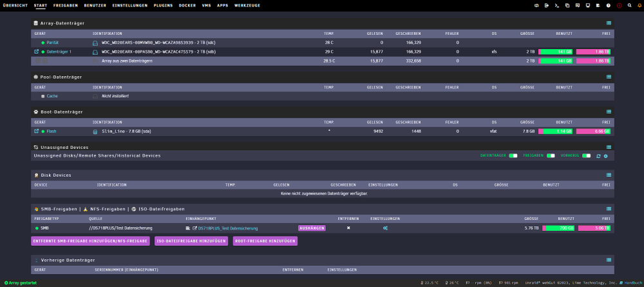Open the notifications bell icon
The image size is (644, 287).
click(640, 6)
